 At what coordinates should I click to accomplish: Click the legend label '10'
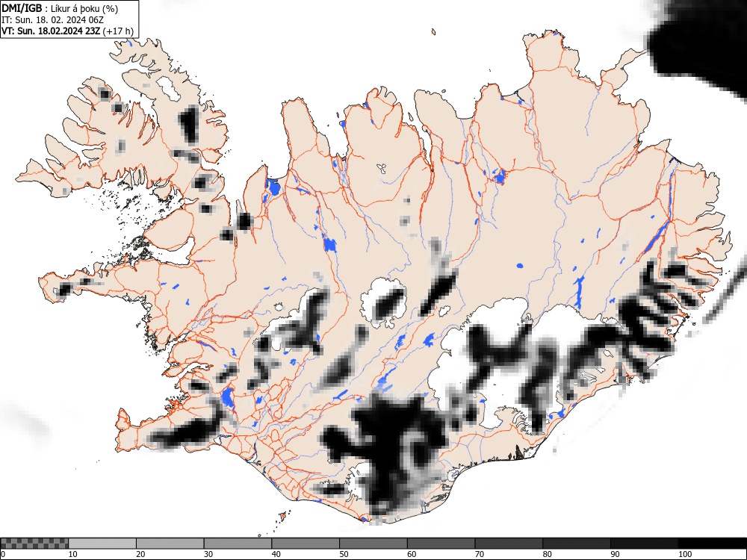73,554
